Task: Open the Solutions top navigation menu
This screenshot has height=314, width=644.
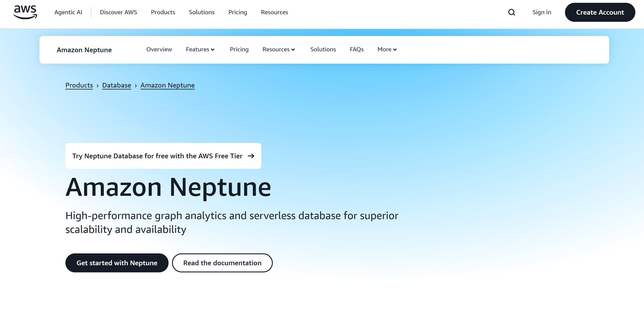Action: pyautogui.click(x=202, y=12)
